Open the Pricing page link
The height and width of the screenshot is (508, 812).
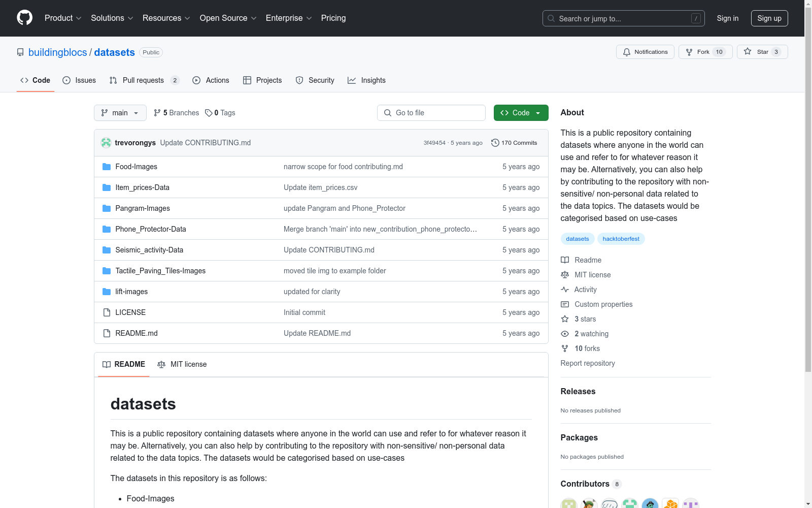[x=333, y=18]
